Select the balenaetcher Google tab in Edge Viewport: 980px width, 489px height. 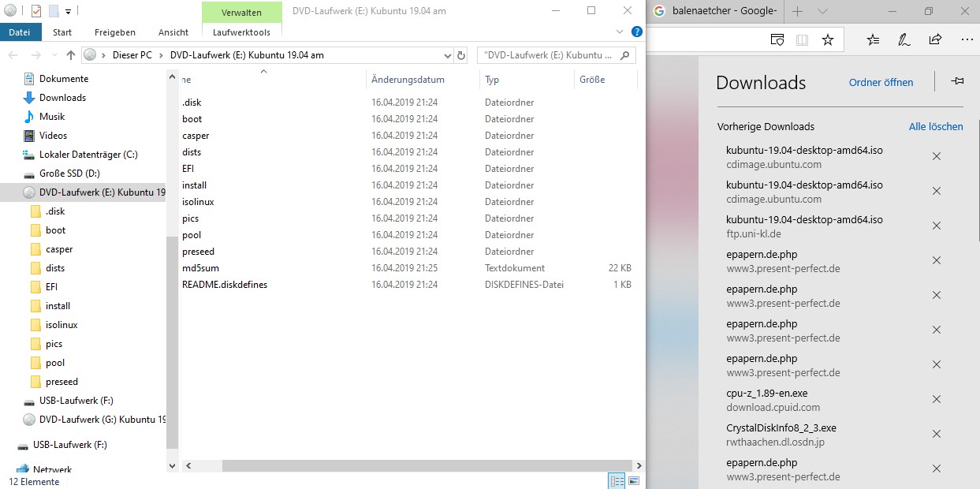tap(715, 11)
